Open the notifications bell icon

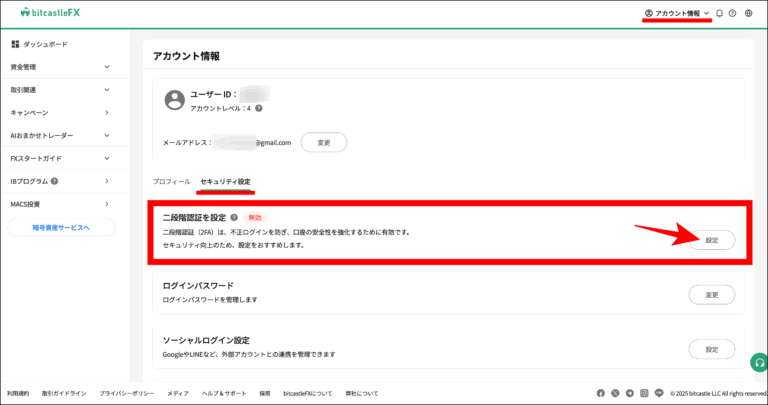click(719, 13)
